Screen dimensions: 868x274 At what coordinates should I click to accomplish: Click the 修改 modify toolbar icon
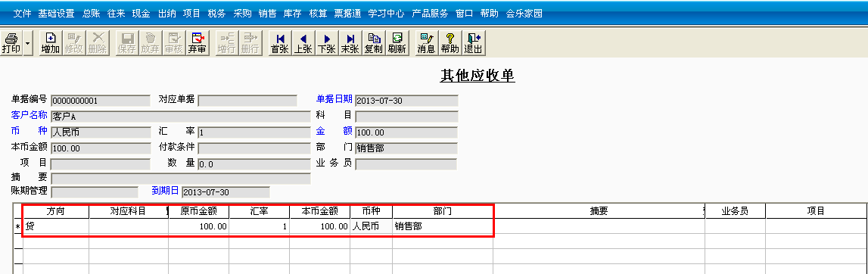pos(73,42)
